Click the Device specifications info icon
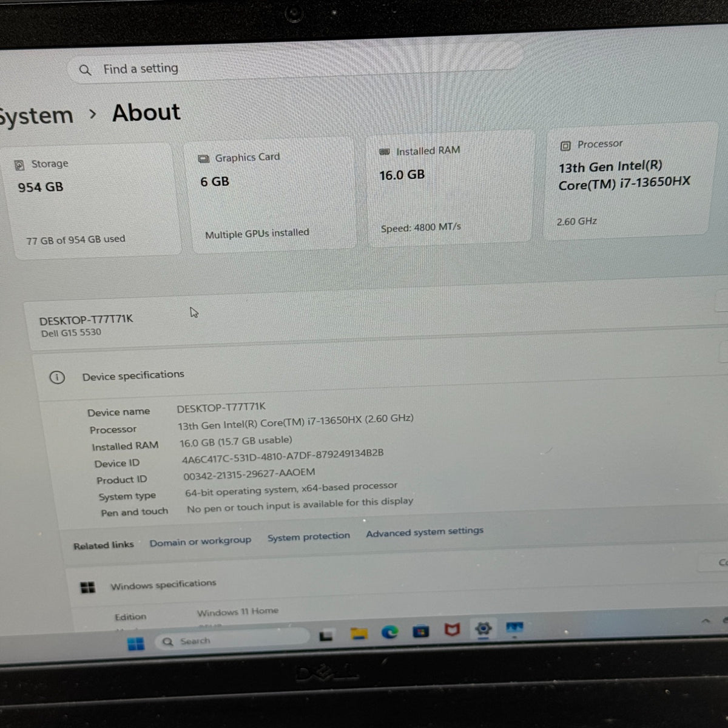728x728 pixels. coord(57,377)
